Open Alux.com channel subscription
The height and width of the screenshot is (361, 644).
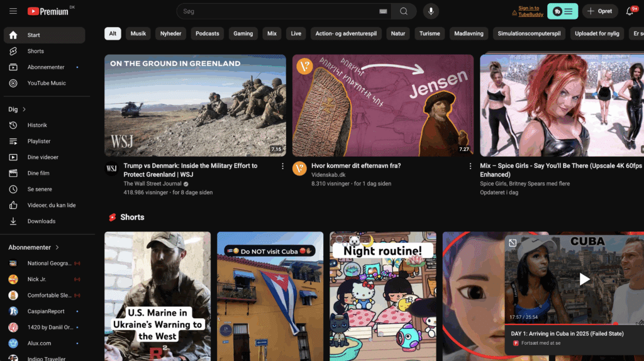(x=45, y=343)
